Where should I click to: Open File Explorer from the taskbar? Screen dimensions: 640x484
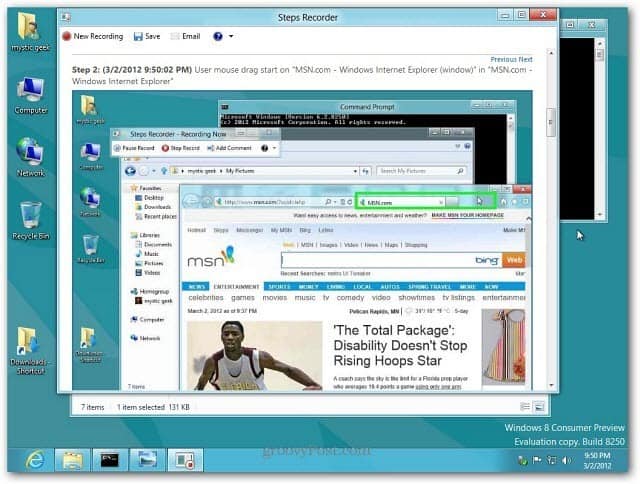coord(72,460)
